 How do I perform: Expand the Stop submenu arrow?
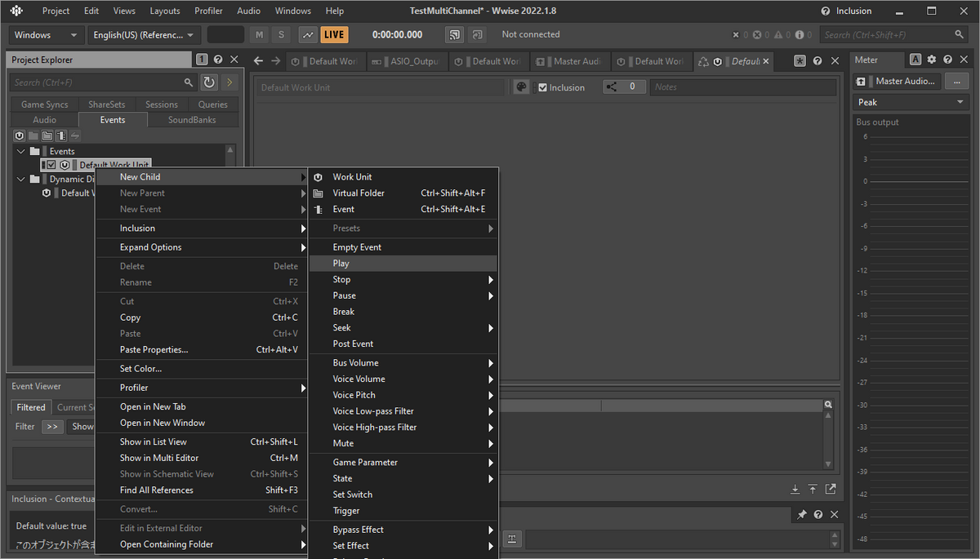491,280
